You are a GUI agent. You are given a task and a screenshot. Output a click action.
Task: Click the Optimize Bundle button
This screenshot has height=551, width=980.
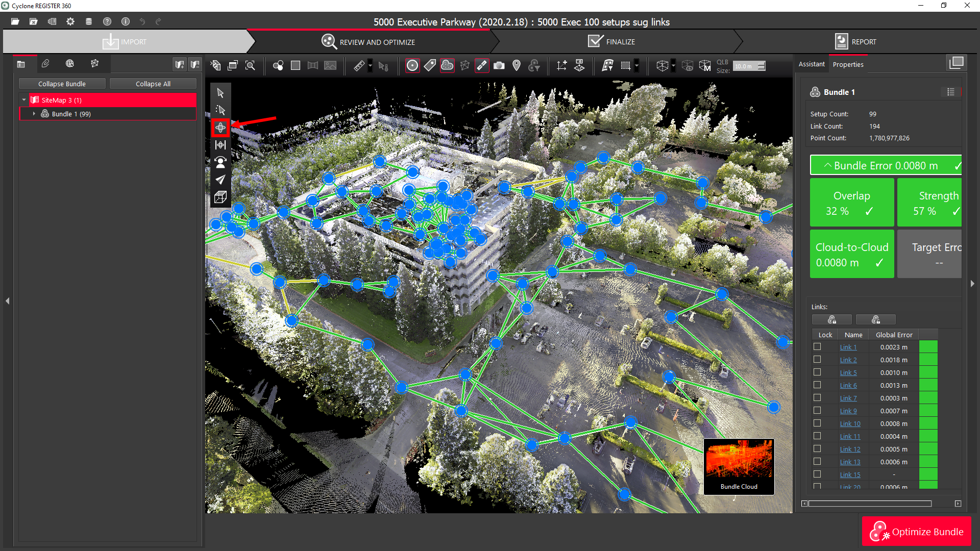917,532
